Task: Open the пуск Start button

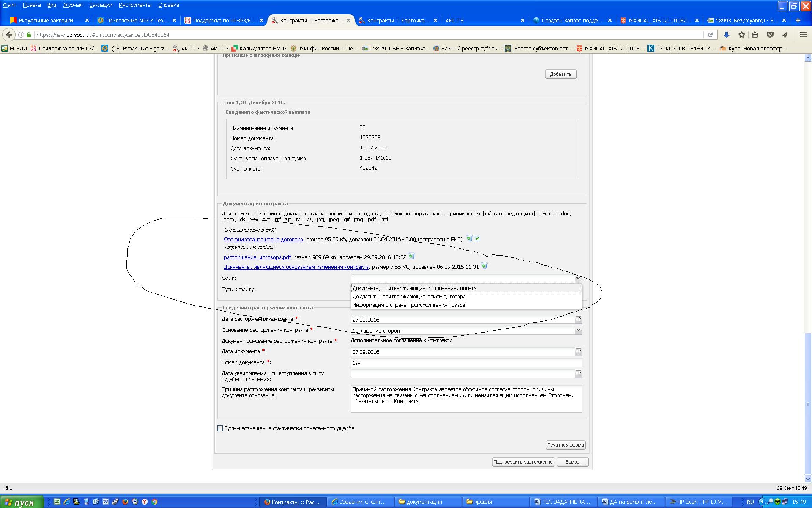Action: pyautogui.click(x=22, y=502)
